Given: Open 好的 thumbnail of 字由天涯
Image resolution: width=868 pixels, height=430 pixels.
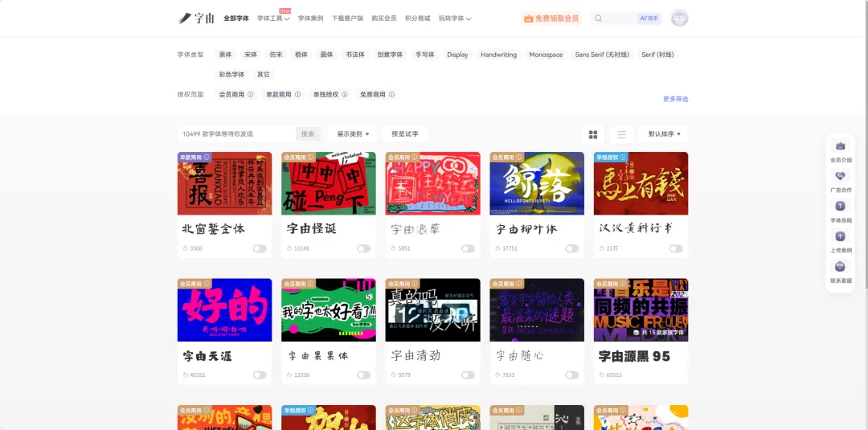Looking at the screenshot, I should [x=224, y=310].
